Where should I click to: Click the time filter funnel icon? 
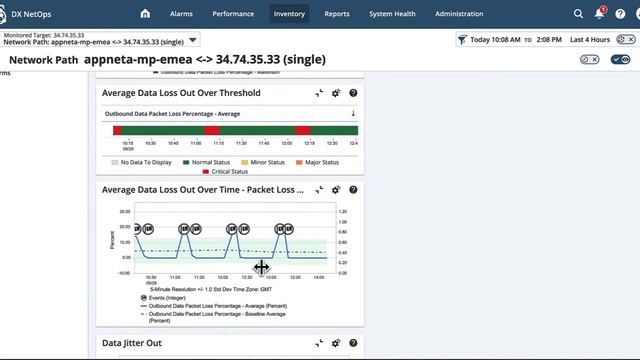pos(462,40)
